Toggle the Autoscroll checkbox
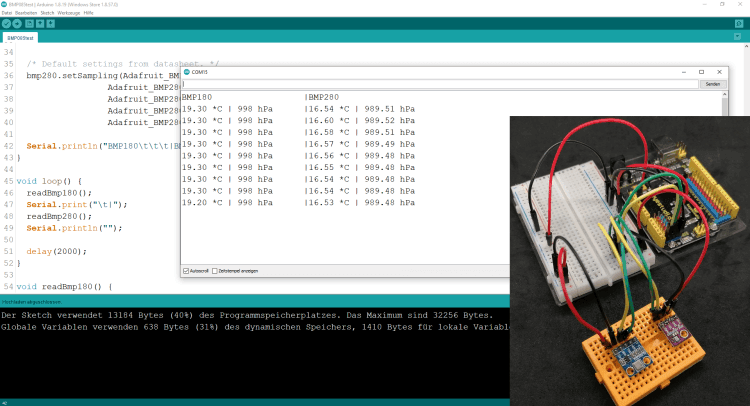The height and width of the screenshot is (406, 750). point(186,271)
